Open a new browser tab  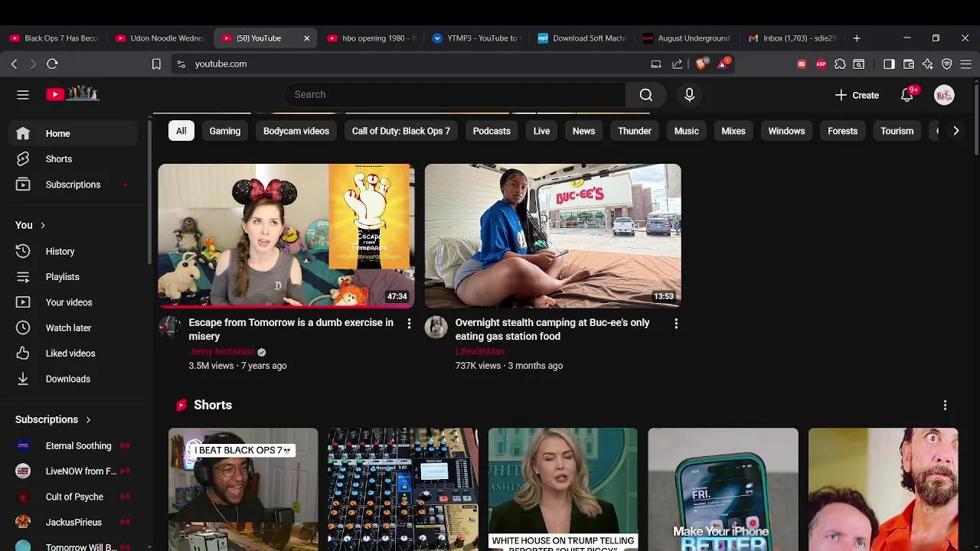click(x=857, y=38)
